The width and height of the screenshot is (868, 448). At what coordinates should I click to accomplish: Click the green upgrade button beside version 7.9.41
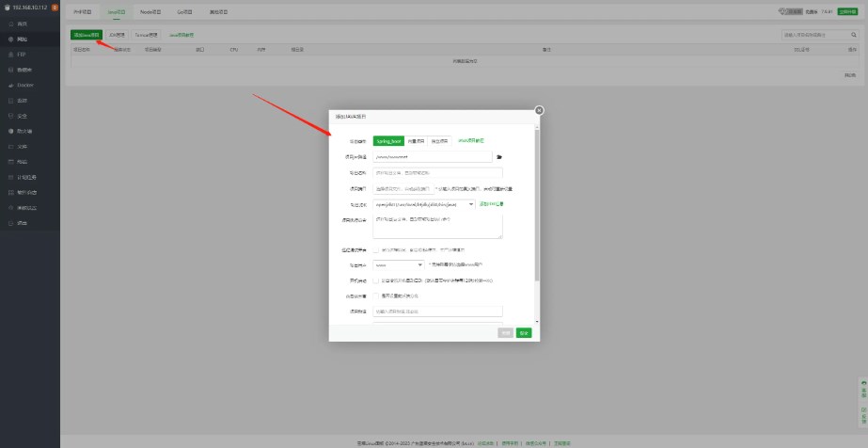tap(847, 11)
